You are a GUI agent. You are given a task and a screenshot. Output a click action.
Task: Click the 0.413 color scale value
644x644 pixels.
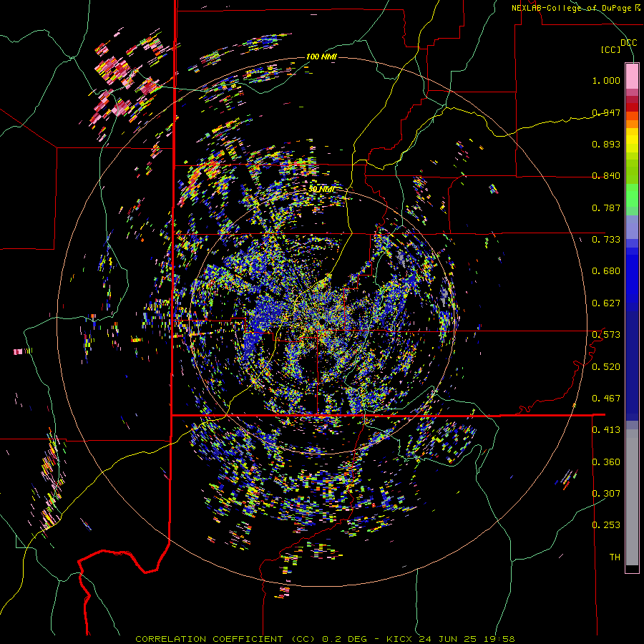(606, 430)
